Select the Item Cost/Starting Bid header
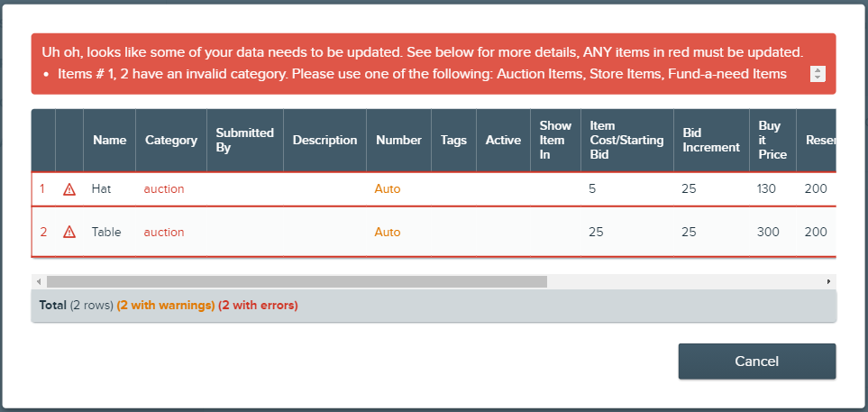The height and width of the screenshot is (412, 868). (x=626, y=140)
